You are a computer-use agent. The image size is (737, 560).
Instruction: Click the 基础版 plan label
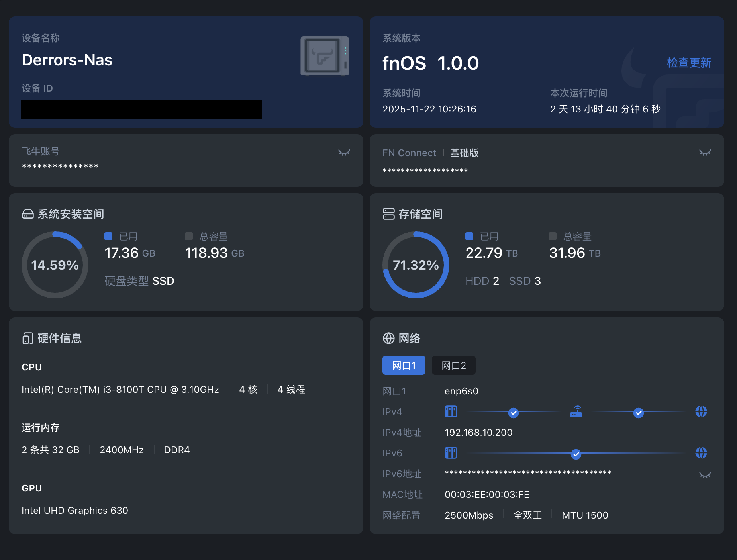464,153
